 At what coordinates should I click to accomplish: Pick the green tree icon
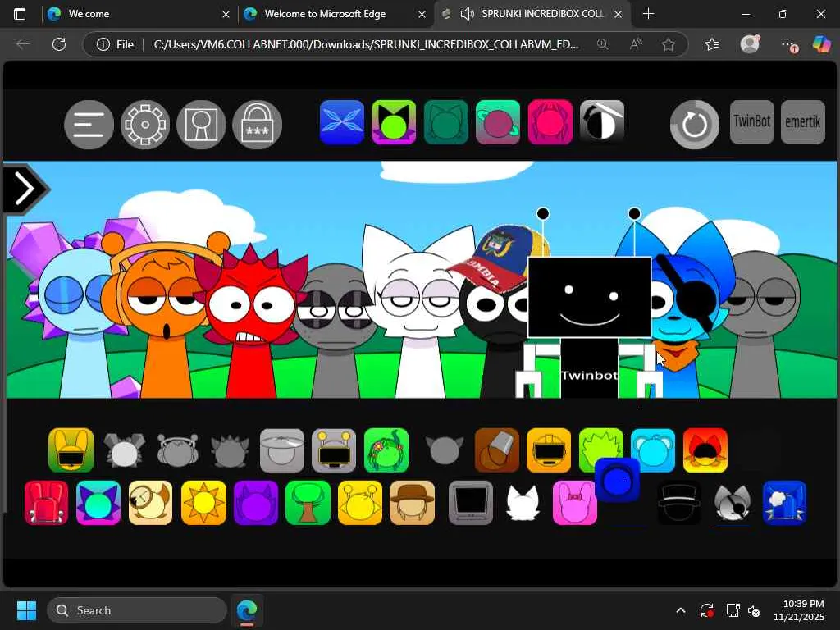tap(308, 503)
